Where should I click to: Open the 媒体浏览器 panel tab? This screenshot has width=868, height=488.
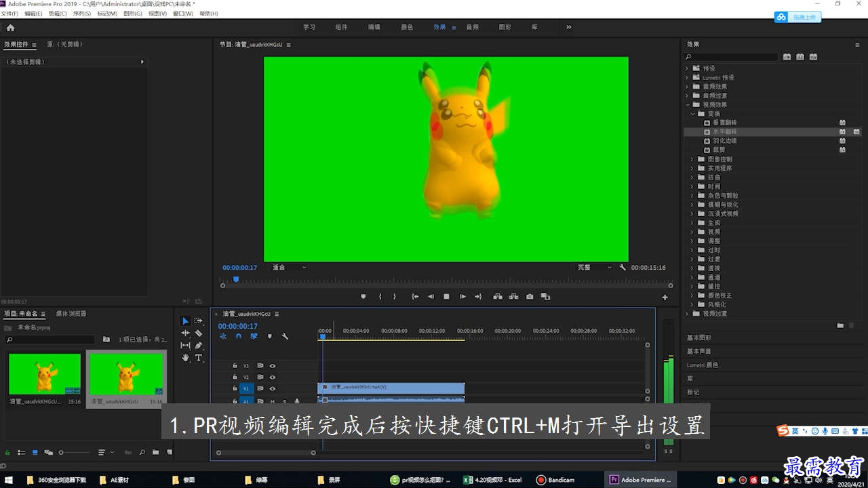[71, 314]
